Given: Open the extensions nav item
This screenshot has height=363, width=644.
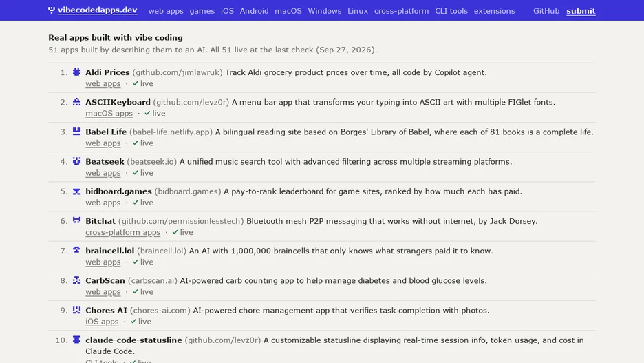Looking at the screenshot, I should [495, 11].
